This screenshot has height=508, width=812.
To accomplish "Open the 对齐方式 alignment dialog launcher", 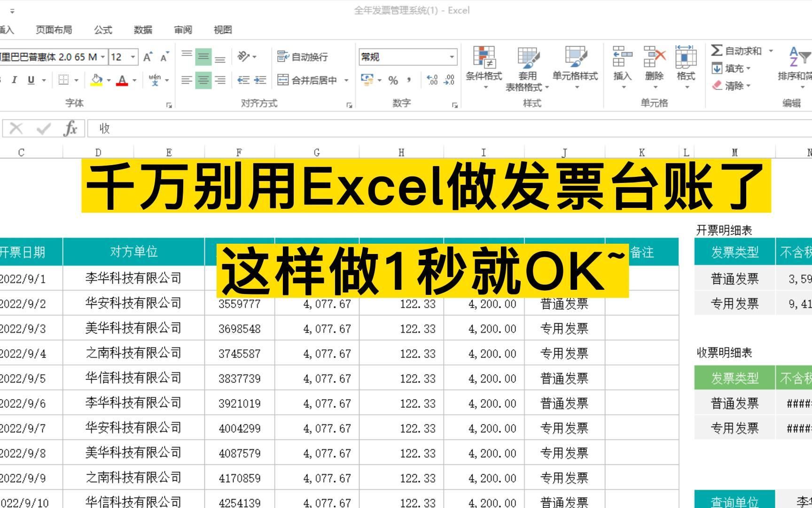I will [349, 105].
